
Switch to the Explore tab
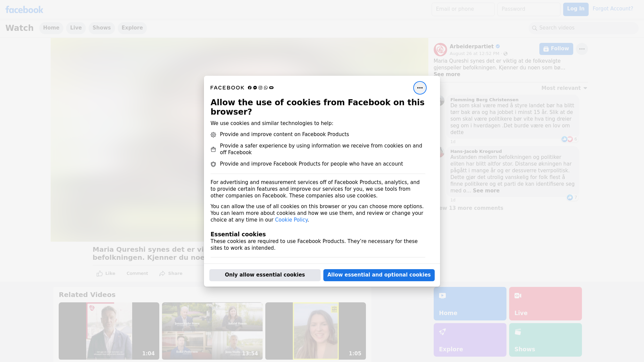132,28
